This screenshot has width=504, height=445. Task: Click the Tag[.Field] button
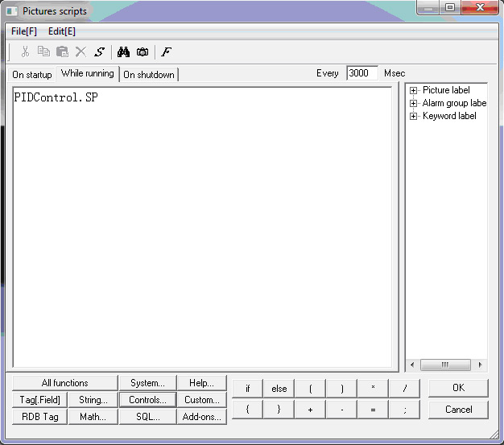[x=40, y=400]
